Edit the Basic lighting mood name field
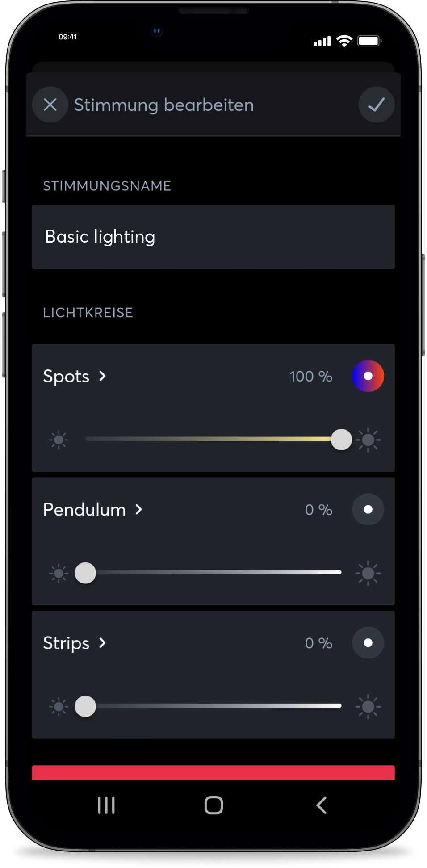427x868 pixels. (x=213, y=237)
